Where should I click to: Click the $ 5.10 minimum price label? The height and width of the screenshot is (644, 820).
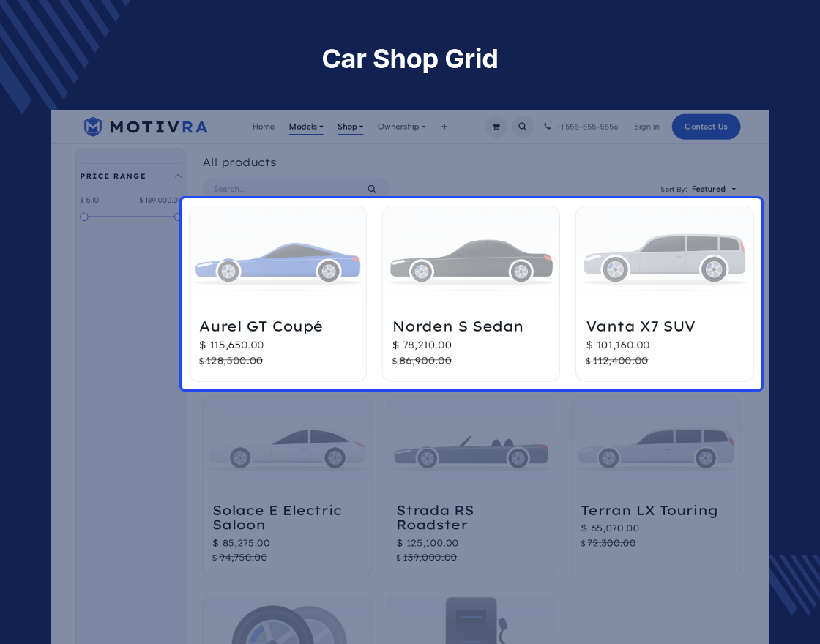89,201
